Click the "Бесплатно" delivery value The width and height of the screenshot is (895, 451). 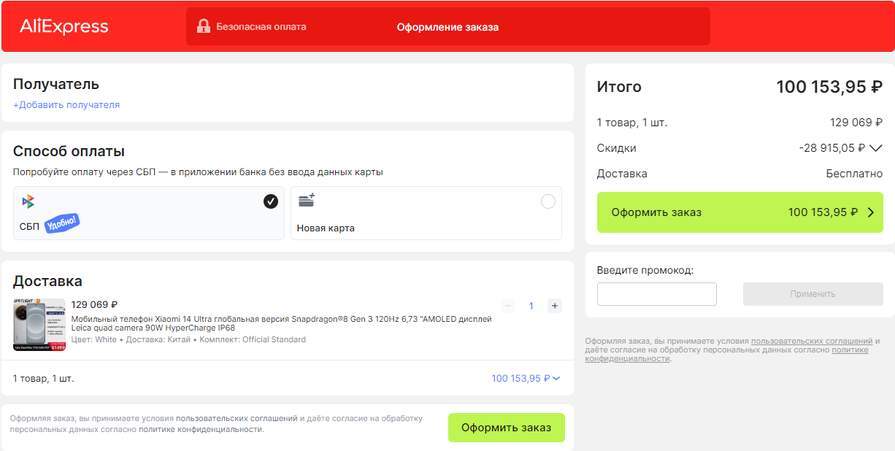click(854, 174)
